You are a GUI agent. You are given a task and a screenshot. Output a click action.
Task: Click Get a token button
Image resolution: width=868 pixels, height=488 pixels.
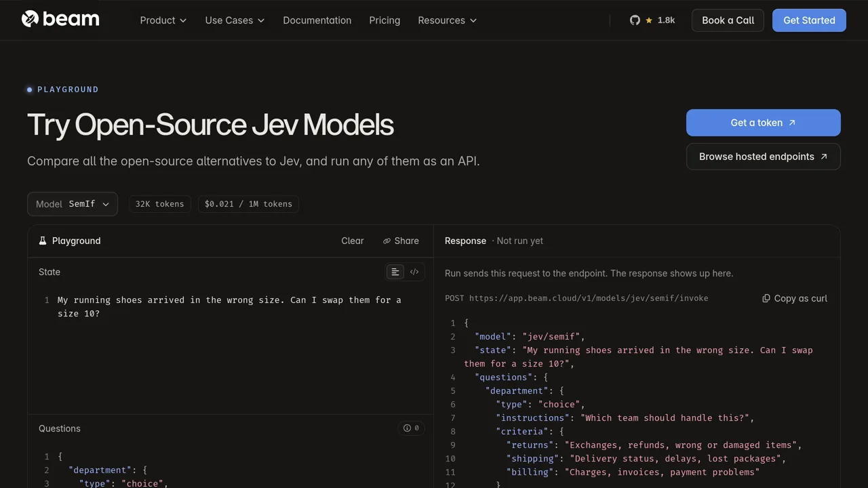(764, 123)
